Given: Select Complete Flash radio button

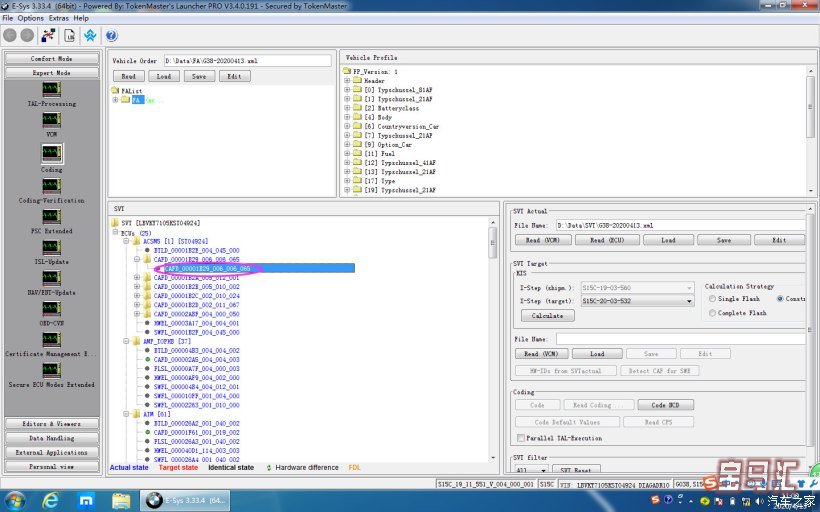Looking at the screenshot, I should click(x=712, y=313).
